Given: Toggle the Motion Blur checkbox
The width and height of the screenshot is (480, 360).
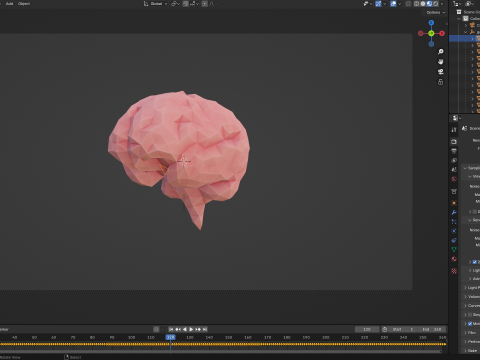Looking at the screenshot, I should click(470, 324).
